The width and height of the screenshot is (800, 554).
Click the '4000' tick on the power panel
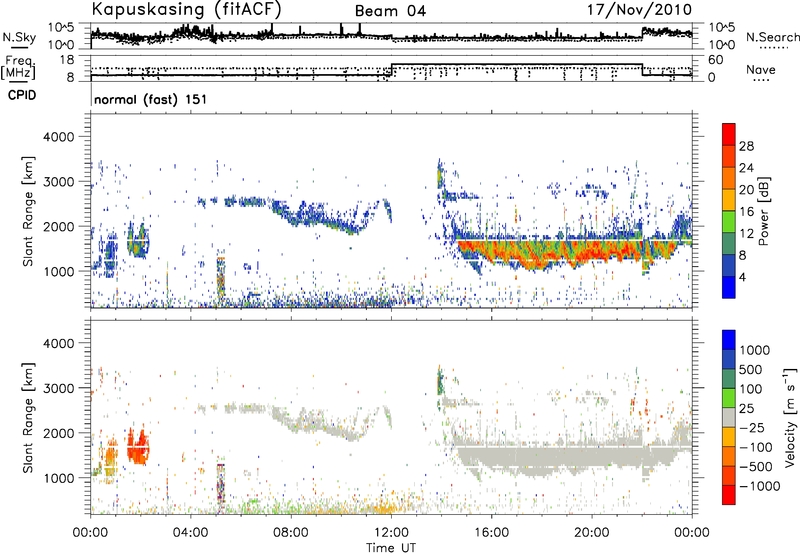[x=58, y=137]
